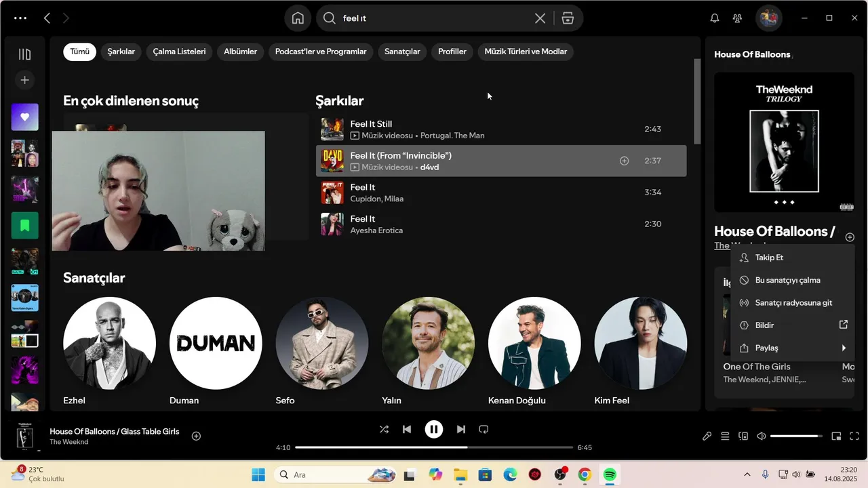Toggle shuffle playback
Screen dimensions: 868x488
point(384,429)
